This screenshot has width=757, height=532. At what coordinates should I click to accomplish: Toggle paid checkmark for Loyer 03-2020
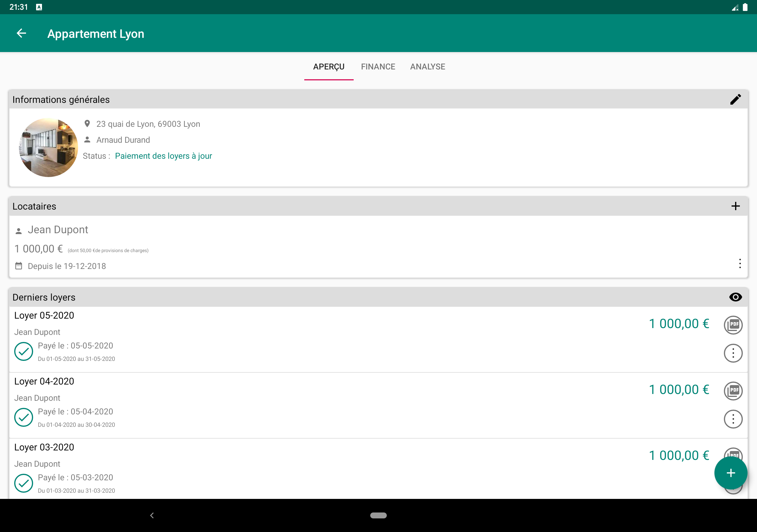click(23, 483)
